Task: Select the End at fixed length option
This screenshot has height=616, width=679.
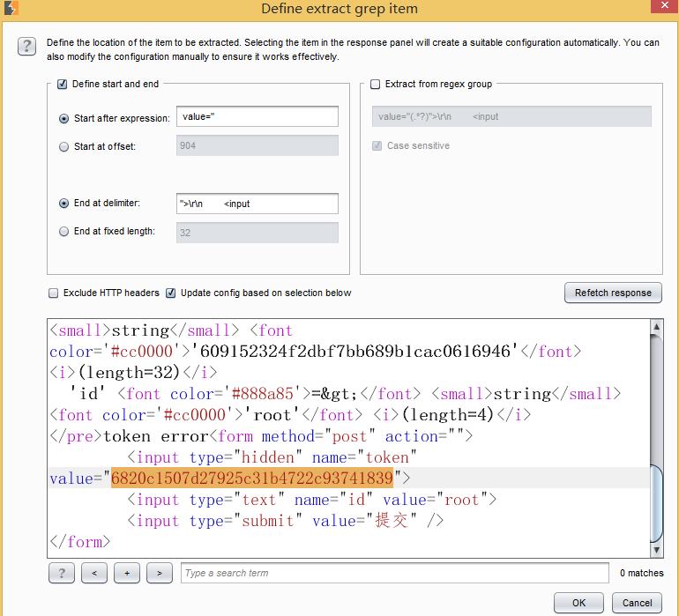Action: point(63,232)
